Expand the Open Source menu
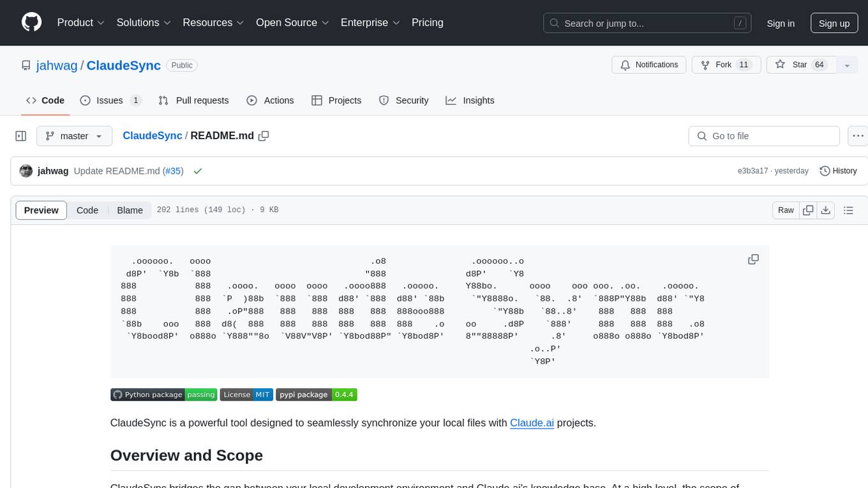Image resolution: width=868 pixels, height=488 pixels. tap(292, 22)
